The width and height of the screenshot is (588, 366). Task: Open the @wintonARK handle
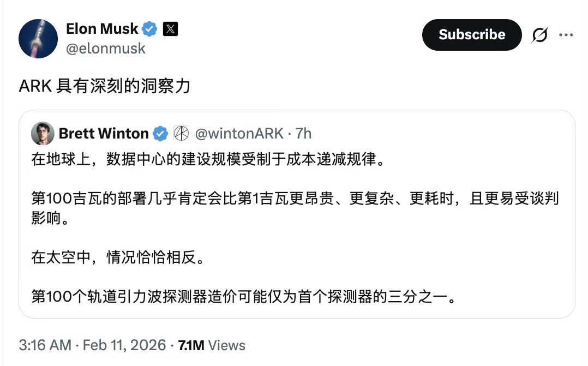coord(239,133)
